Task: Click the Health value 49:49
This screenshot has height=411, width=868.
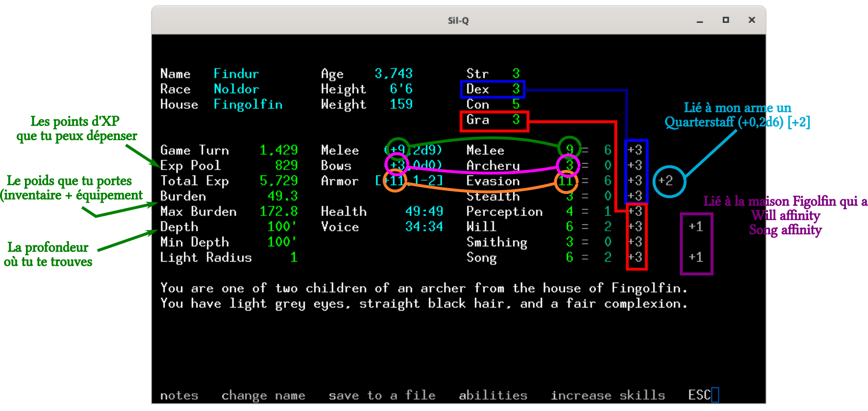Action: click(424, 212)
